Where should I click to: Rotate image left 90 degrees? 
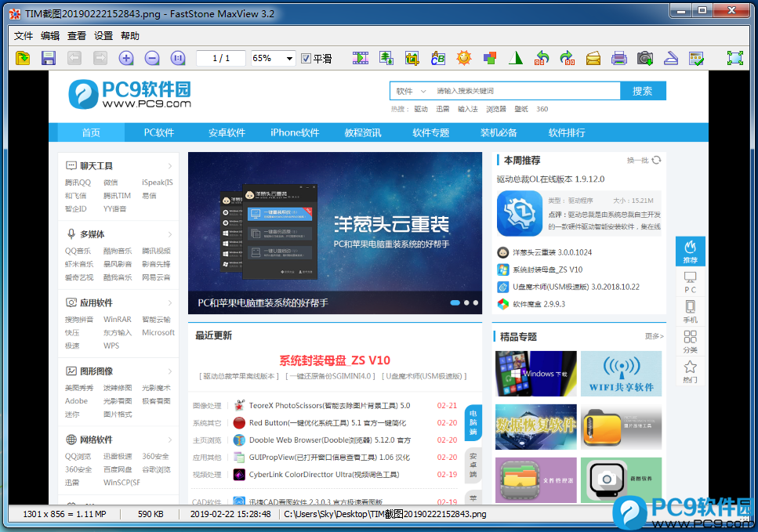point(542,59)
